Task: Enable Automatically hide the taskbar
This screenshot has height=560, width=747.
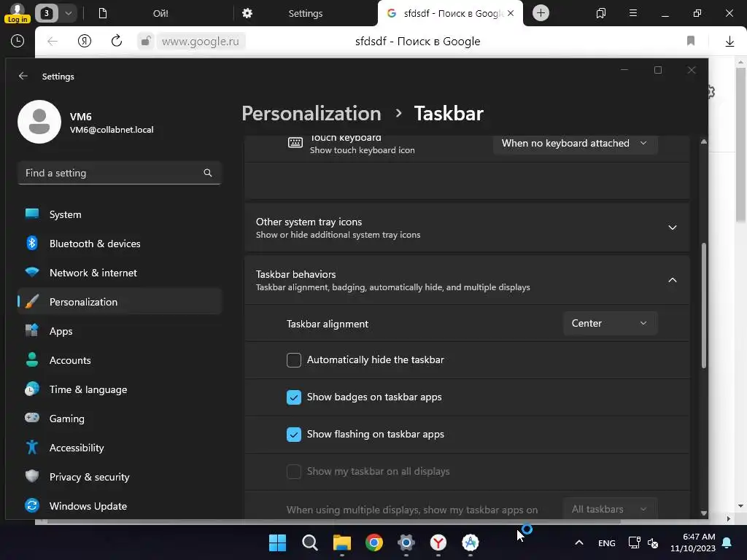Action: pos(294,360)
